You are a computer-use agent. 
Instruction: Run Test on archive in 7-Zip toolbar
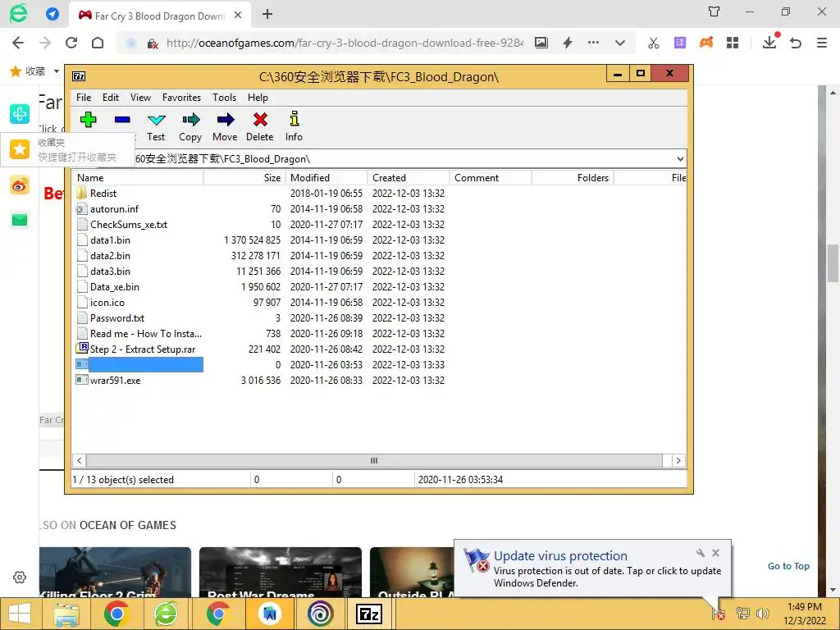pos(157,126)
